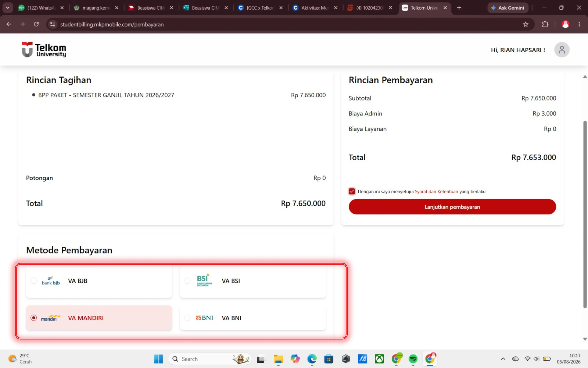This screenshot has height=368, width=588.
Task: Click the browser back arrow
Action: point(9,24)
